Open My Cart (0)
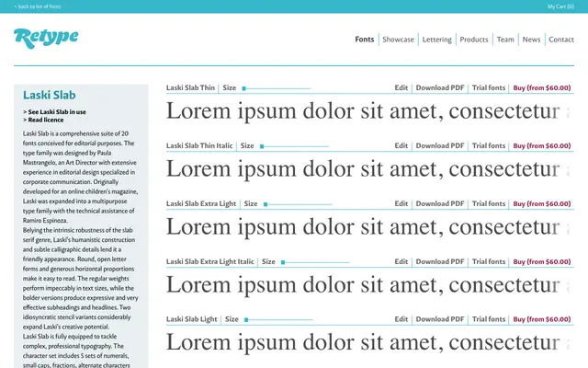Screen dimensions: 588x368 [560, 6]
